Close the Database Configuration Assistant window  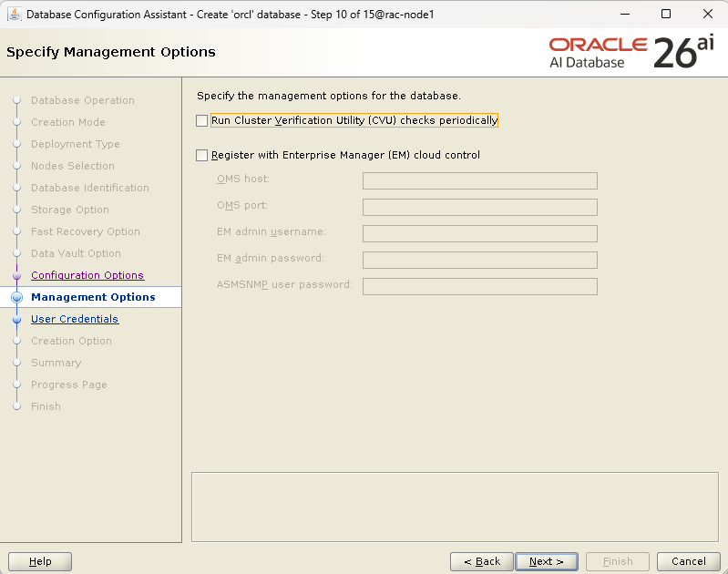708,14
